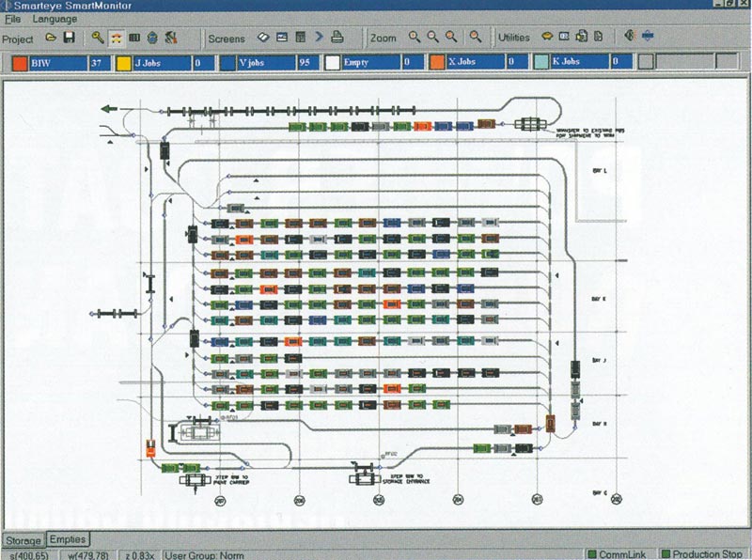Open the Language menu
The image size is (752, 560).
point(55,19)
